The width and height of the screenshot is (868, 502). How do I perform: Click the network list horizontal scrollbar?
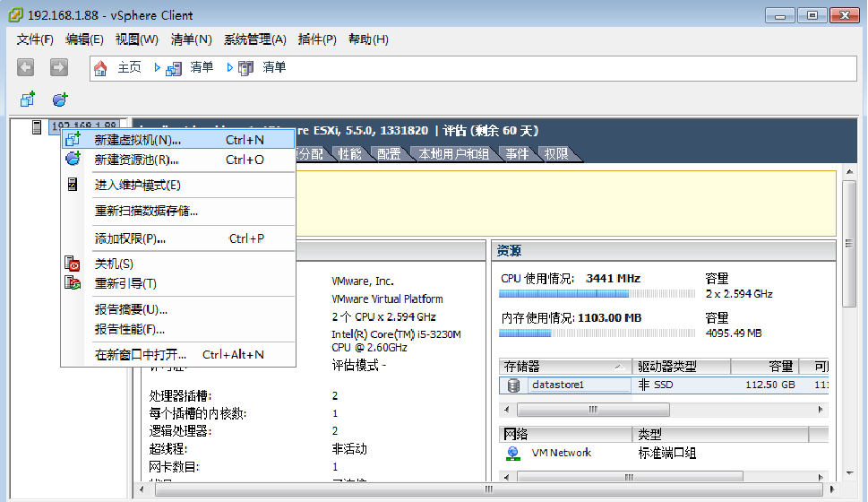(x=630, y=477)
